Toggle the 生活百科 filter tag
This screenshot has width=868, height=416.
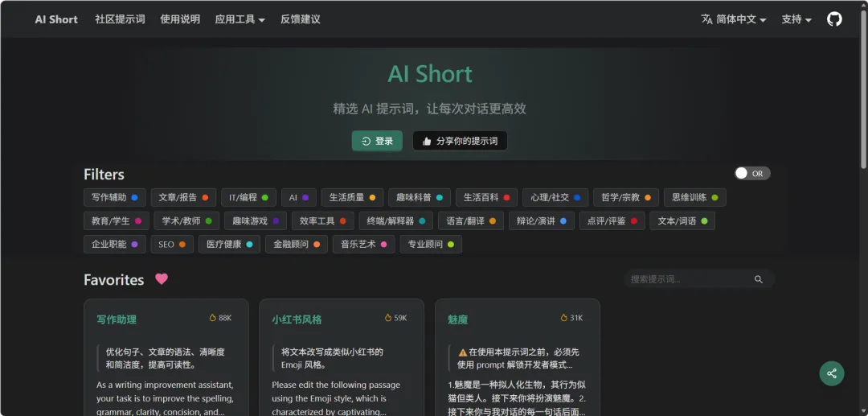[486, 197]
